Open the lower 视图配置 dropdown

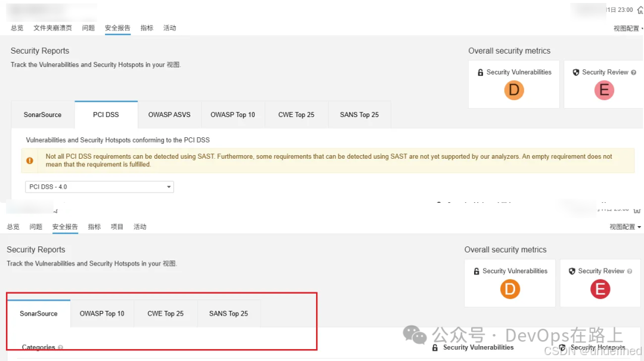click(x=625, y=227)
